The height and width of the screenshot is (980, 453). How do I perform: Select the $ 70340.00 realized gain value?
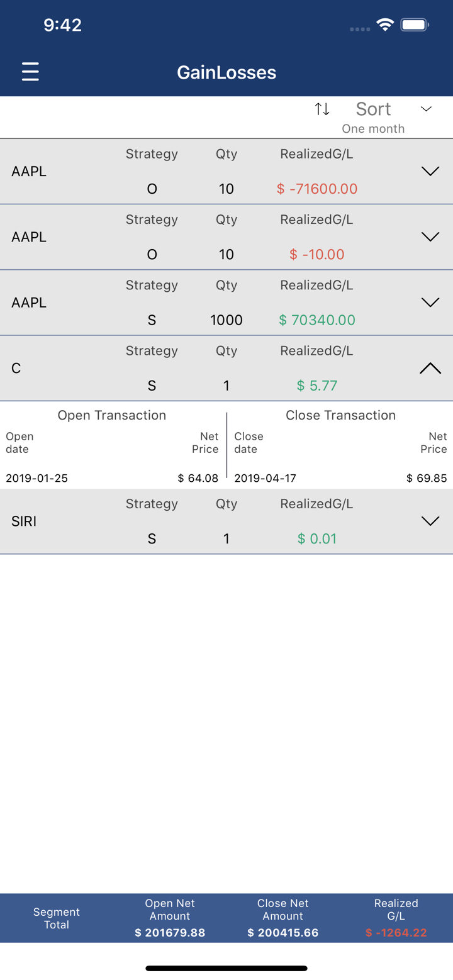[x=317, y=320]
